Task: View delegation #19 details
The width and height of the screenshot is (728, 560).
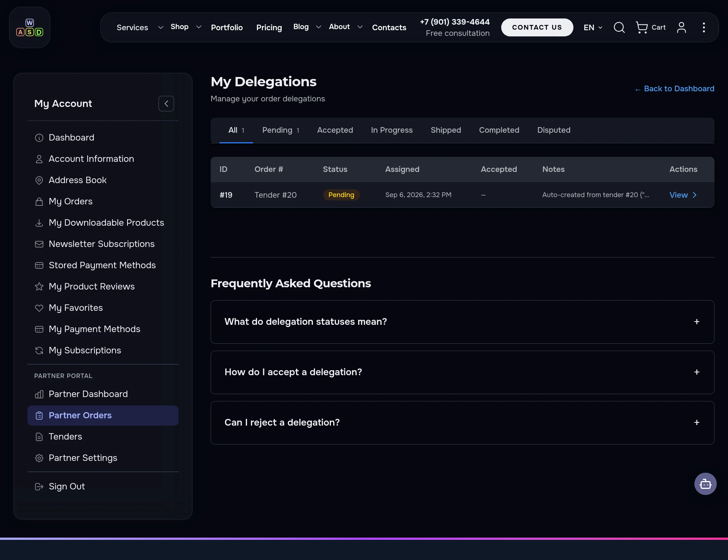Action: [x=683, y=195]
